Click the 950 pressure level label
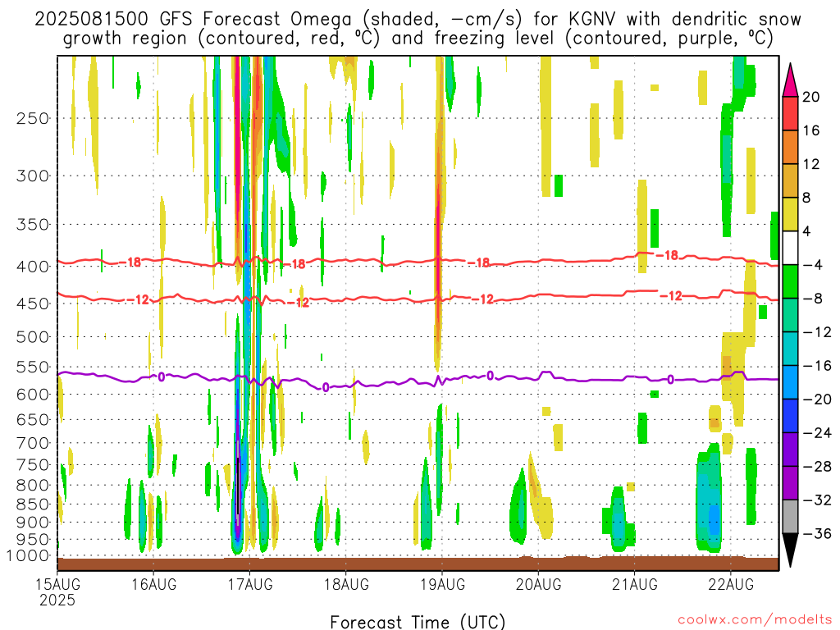 [33, 540]
